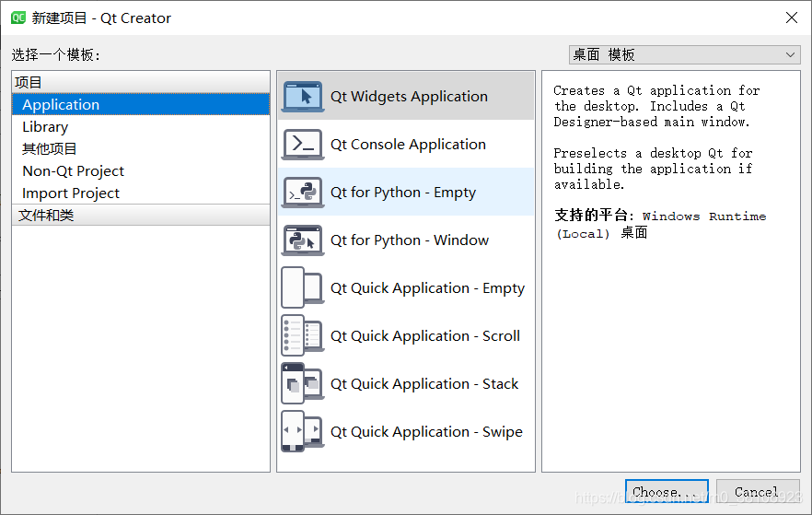Click the Qt for Python Empty icon
812x515 pixels.
(303, 193)
